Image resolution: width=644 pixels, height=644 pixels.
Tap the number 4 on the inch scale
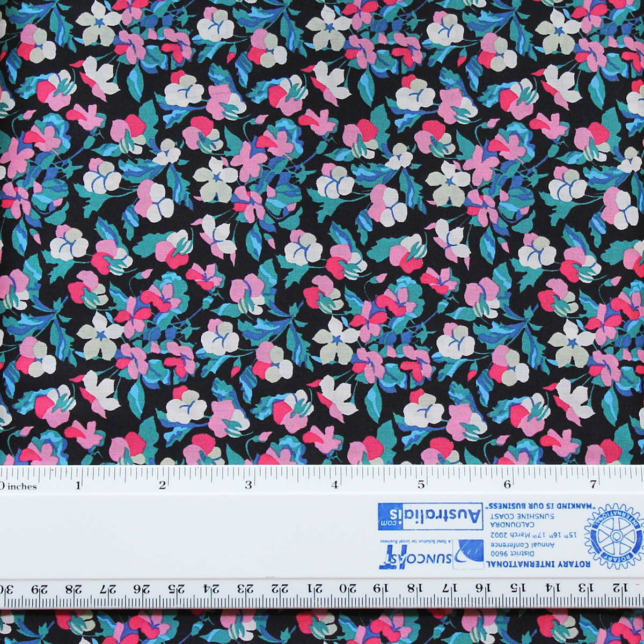click(335, 485)
